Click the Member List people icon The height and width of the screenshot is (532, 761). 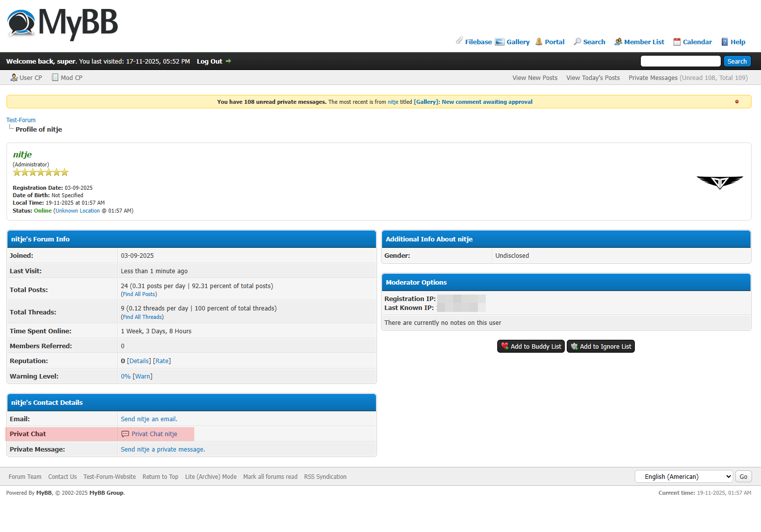coord(618,42)
